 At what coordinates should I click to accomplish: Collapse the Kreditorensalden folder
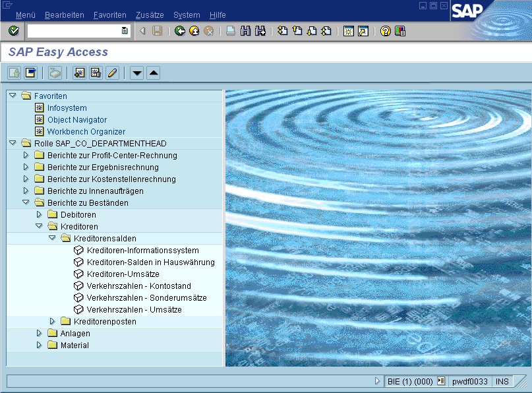53,238
